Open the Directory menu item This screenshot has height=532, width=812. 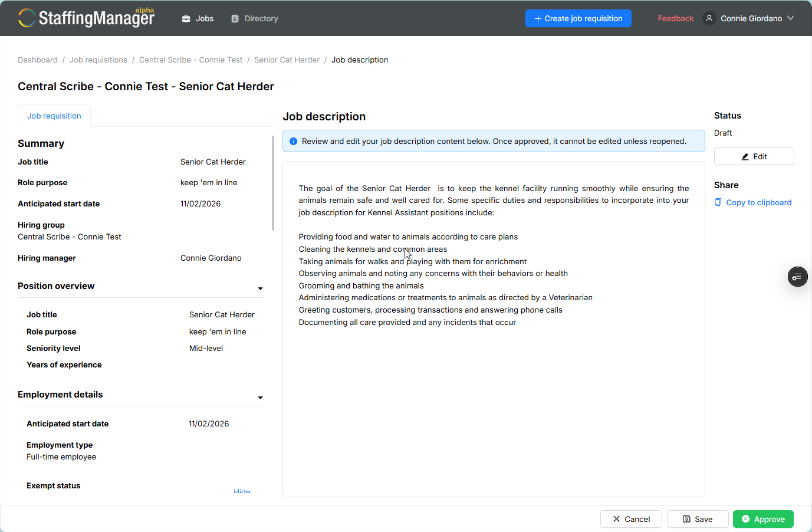255,18
